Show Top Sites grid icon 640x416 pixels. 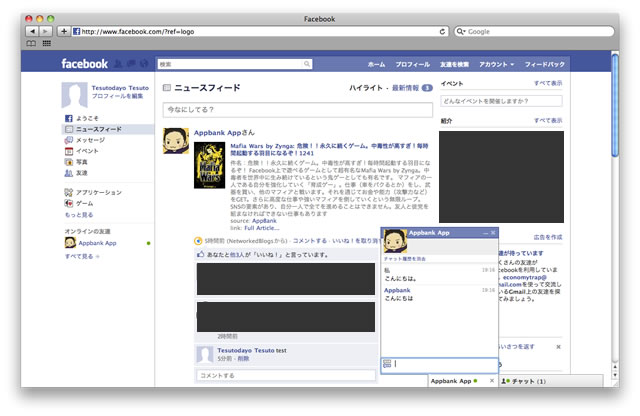tap(47, 43)
